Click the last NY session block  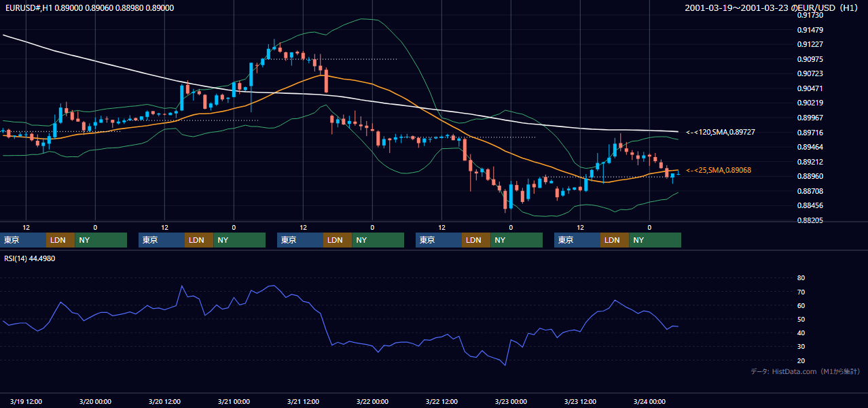click(x=655, y=240)
